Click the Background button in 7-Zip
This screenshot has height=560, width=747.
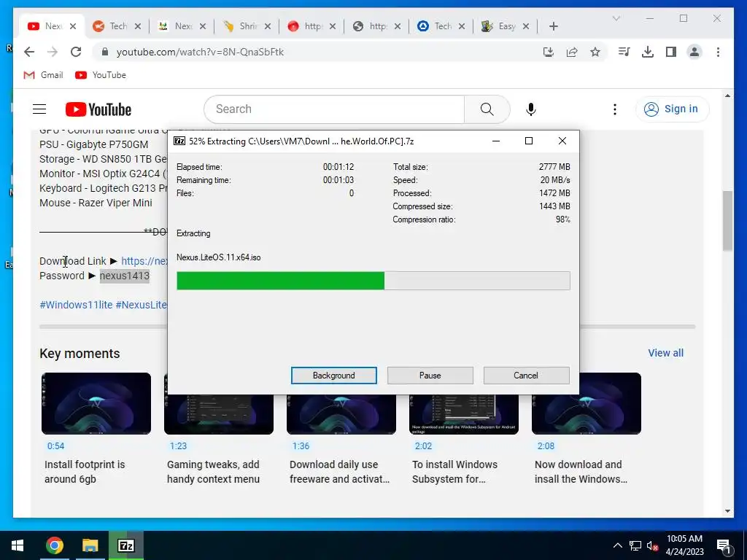click(334, 376)
